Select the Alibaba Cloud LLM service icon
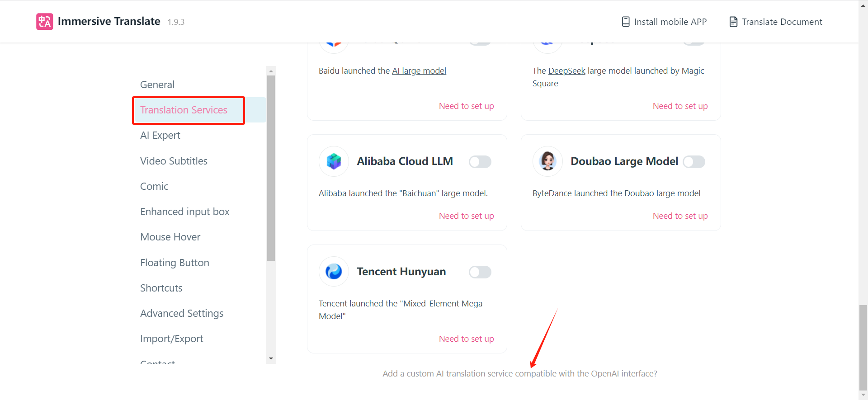 333,161
